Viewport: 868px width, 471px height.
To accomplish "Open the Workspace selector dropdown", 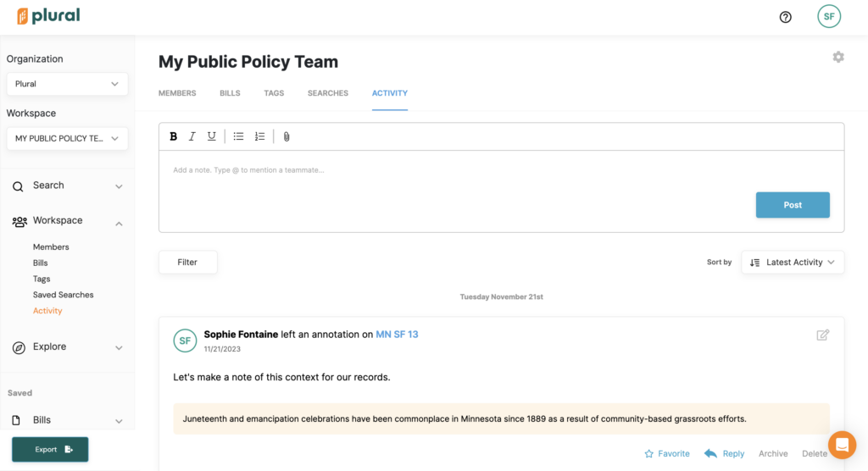I will tap(67, 138).
